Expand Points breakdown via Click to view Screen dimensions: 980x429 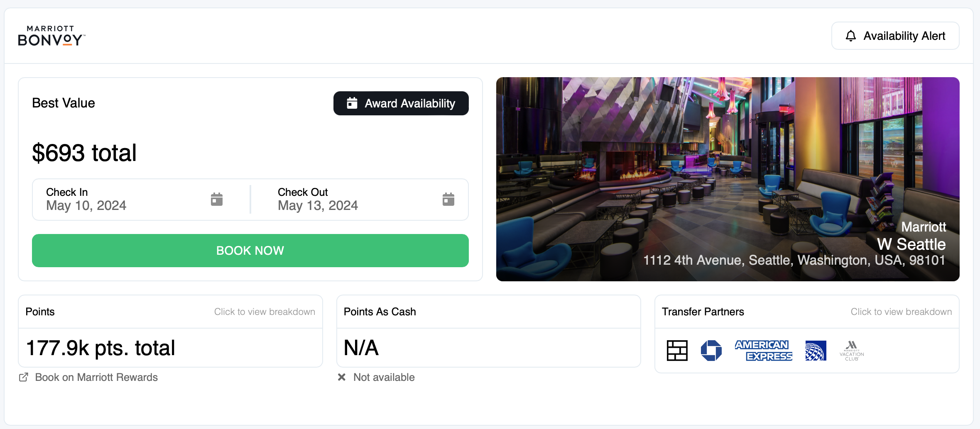[x=264, y=312]
